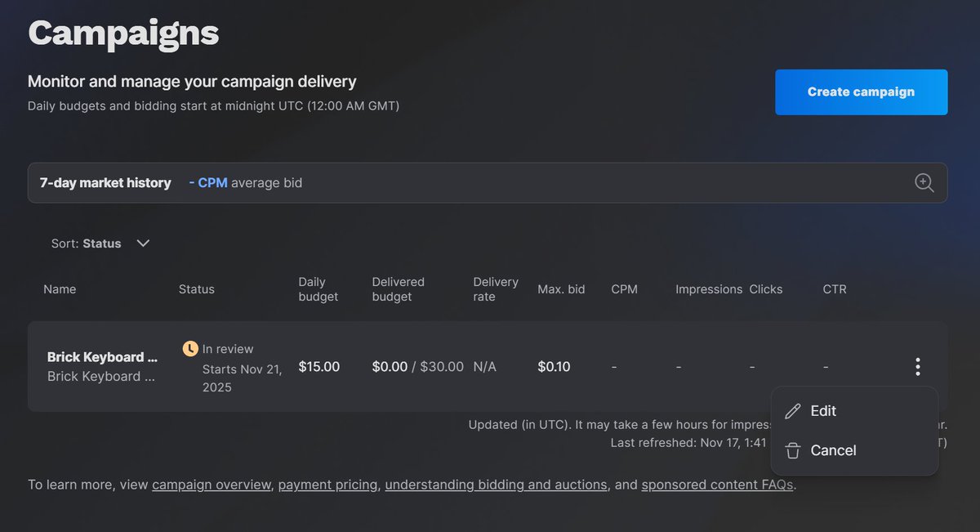Click the pencil icon beside Edit

(792, 411)
